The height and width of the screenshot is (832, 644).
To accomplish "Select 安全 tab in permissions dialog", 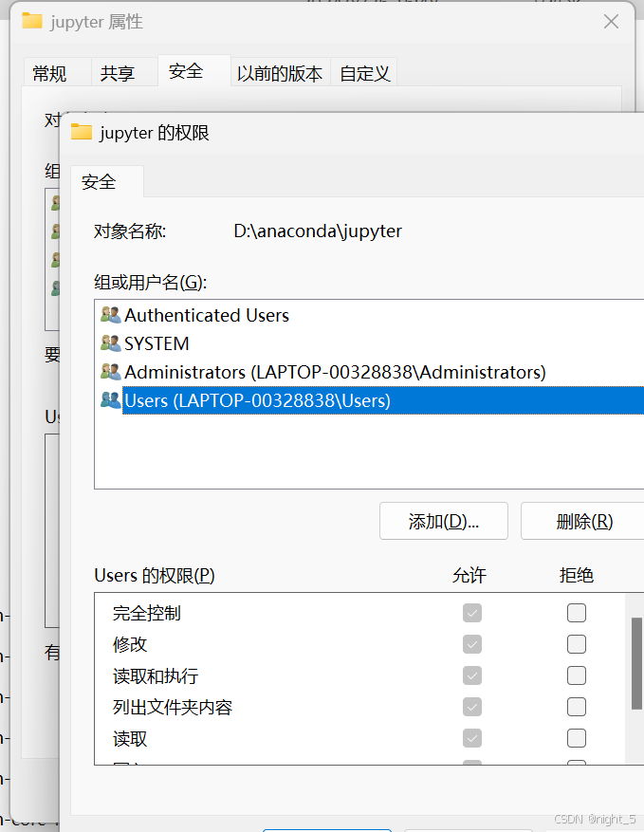I will 106,182.
